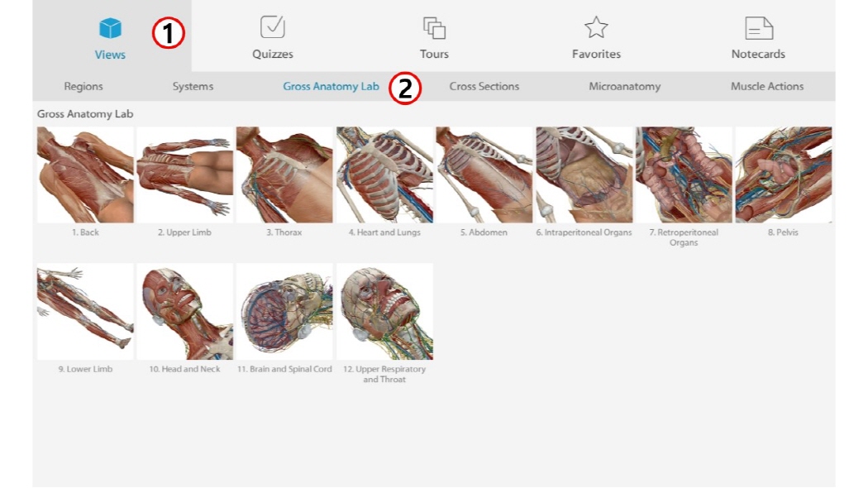Open the Muscle Actions tab
Viewport: 868px width, 488px height.
767,86
